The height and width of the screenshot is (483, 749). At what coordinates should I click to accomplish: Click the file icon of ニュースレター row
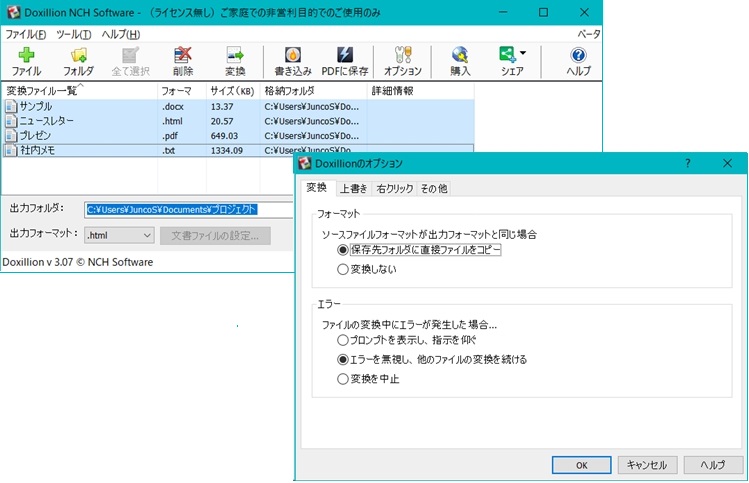[x=11, y=121]
